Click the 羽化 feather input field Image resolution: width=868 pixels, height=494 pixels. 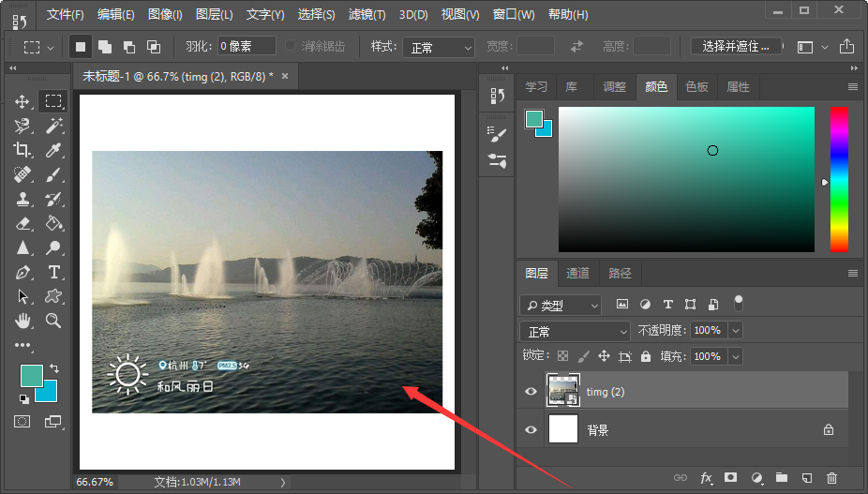tap(247, 46)
